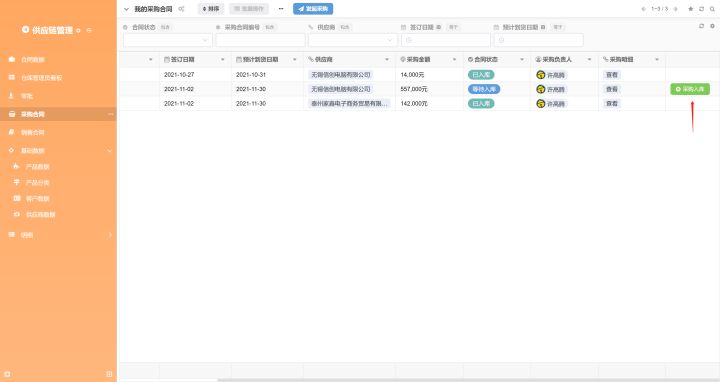Click the 142,000元 amount cell
Image resolution: width=720 pixels, height=382 pixels.
point(429,104)
